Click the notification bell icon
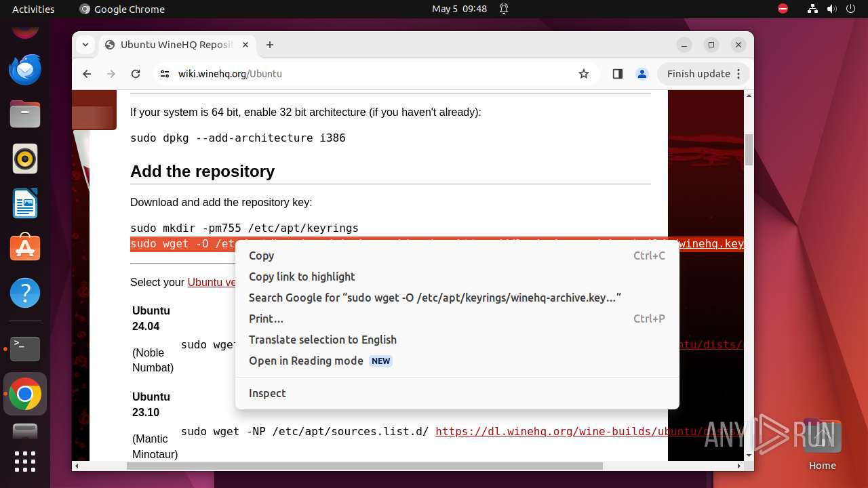The height and width of the screenshot is (488, 868). click(504, 9)
